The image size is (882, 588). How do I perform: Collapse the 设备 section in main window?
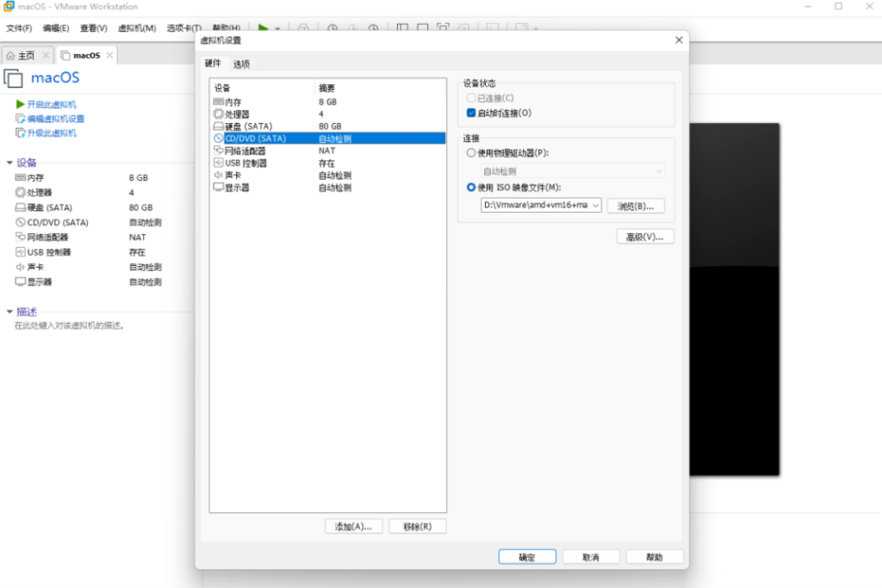point(9,163)
